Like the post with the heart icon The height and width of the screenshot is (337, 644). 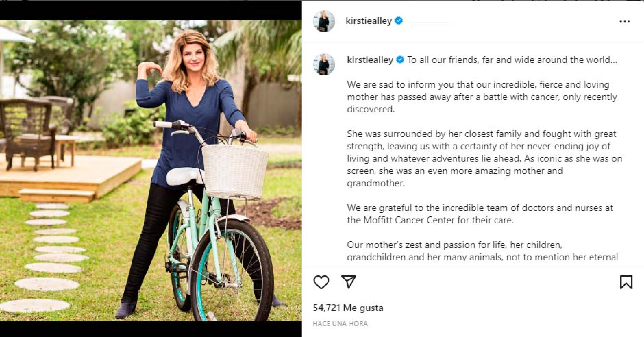coord(321,282)
